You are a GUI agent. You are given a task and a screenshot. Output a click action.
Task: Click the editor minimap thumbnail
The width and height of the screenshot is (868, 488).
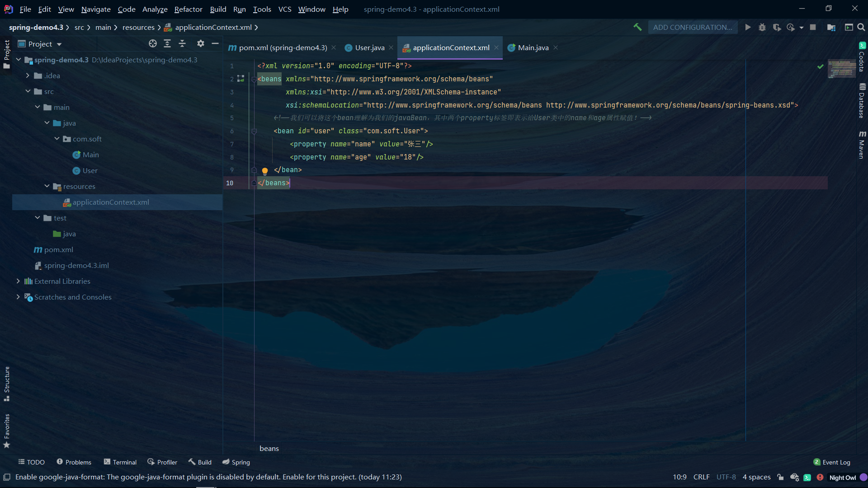(x=841, y=69)
